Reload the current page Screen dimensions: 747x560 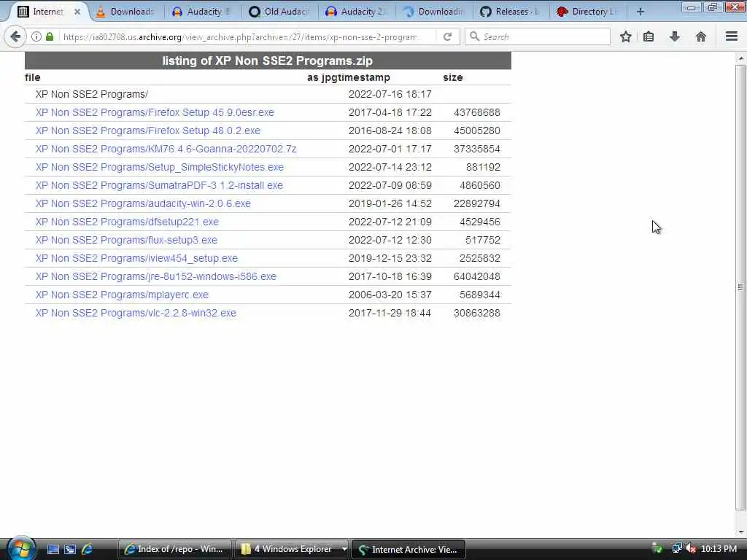[x=447, y=36]
